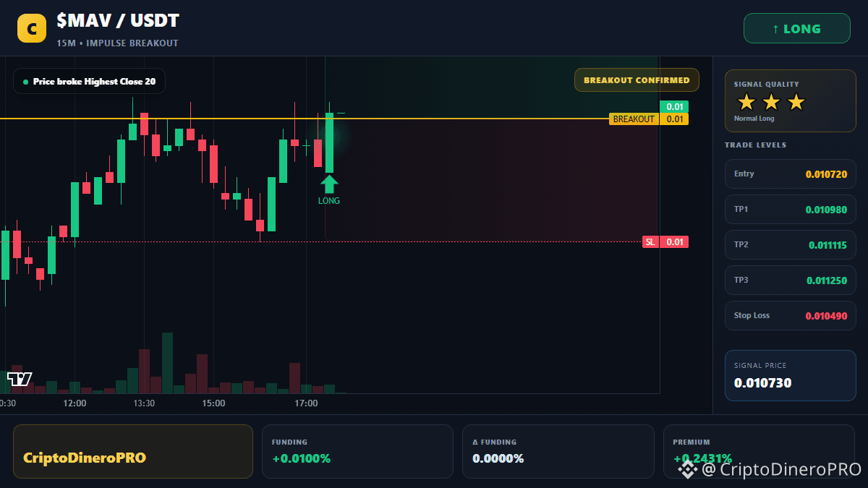Click the BREAKOUT price line label

point(634,119)
